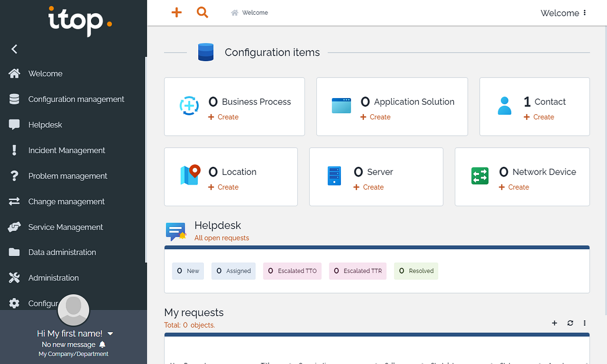This screenshot has height=364, width=607.
Task: Select the Escalated TTO status badge
Action: coord(292,271)
